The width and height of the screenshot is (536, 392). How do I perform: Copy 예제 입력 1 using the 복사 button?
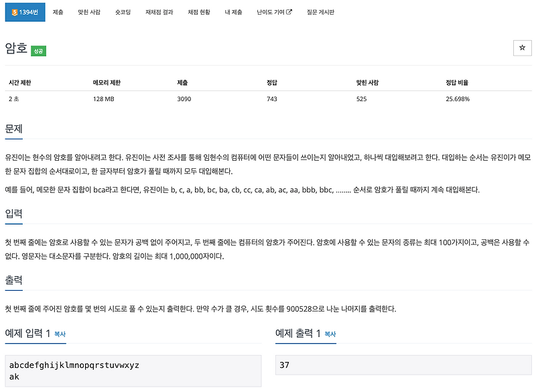(x=62, y=334)
